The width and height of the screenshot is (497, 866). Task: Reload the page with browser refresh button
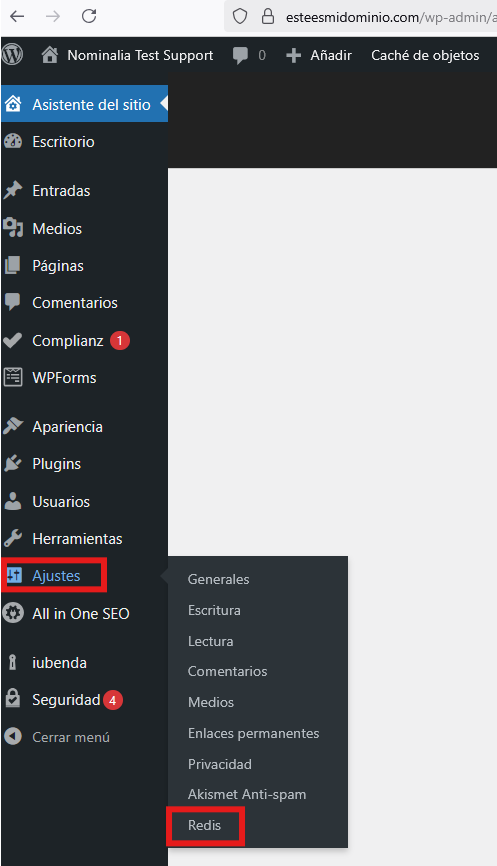tap(89, 17)
